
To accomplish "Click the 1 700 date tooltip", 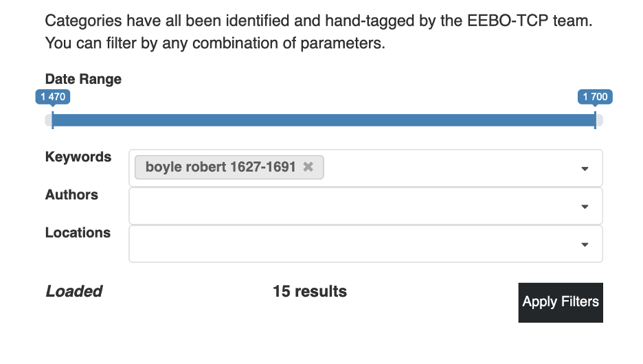I will click(x=595, y=97).
